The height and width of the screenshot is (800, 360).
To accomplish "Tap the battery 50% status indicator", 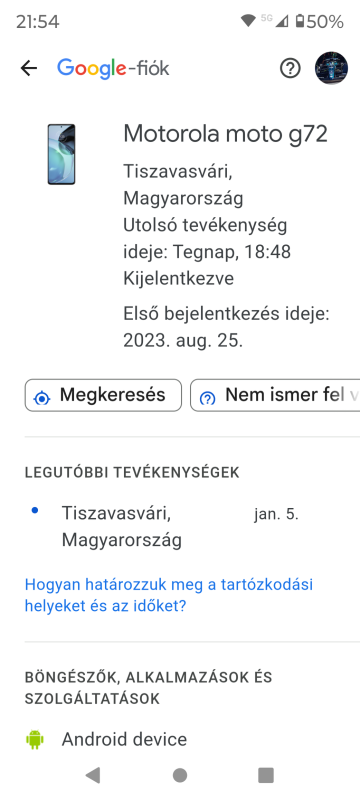I will pos(319,21).
